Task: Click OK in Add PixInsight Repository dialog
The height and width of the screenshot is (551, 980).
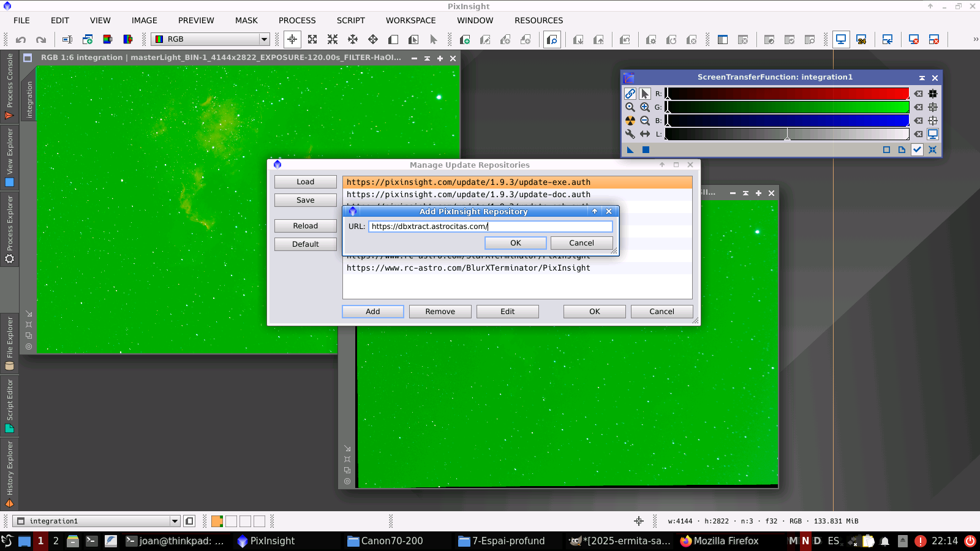Action: click(x=515, y=243)
